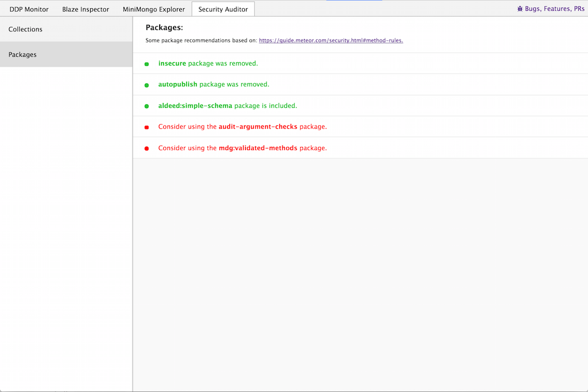Open the DDP Monitor tab
588x392 pixels.
pyautogui.click(x=29, y=9)
